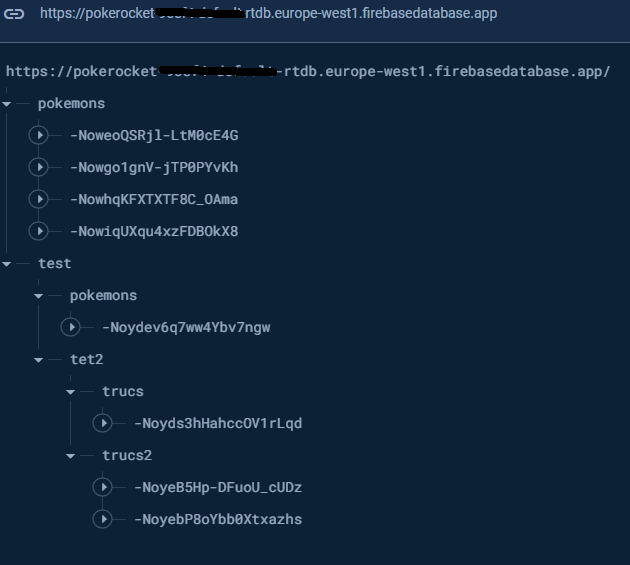Collapse the trucs2 node
Image resolution: width=630 pixels, height=565 pixels.
(72, 455)
